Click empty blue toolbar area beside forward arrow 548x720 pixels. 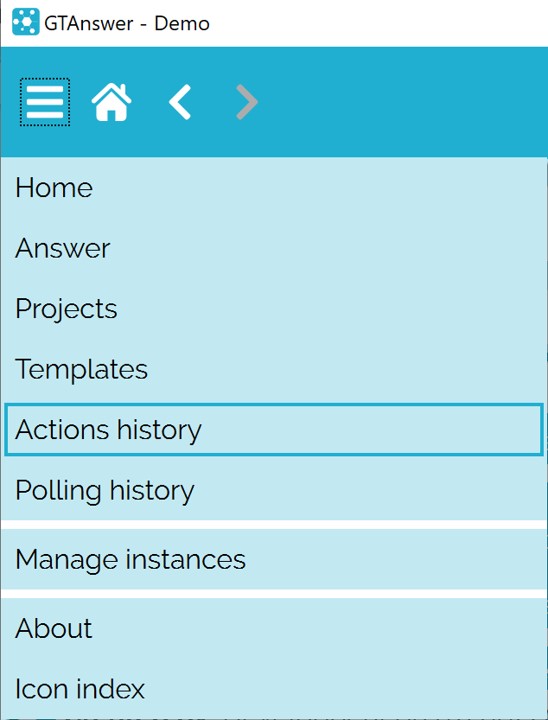coord(400,102)
